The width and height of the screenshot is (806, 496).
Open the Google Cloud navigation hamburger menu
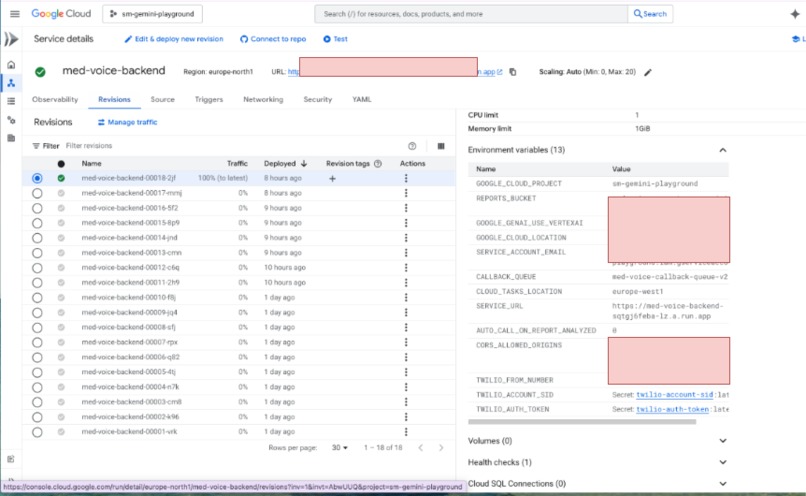15,14
